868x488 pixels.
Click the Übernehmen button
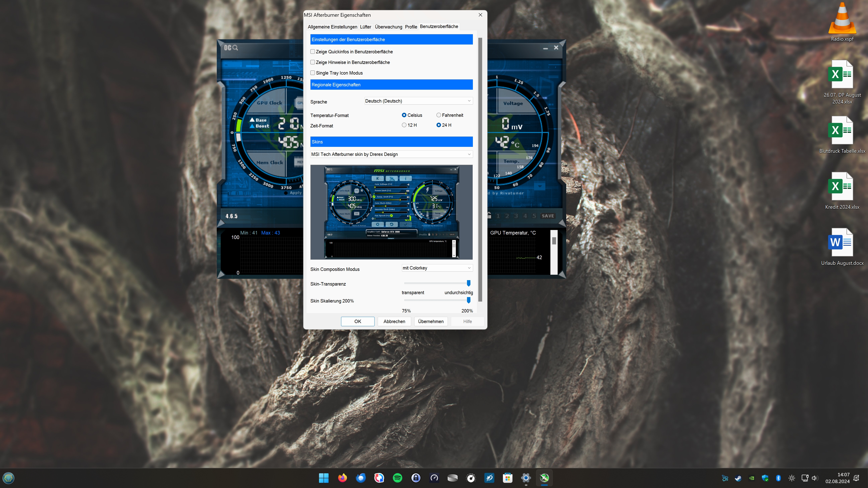[431, 321]
